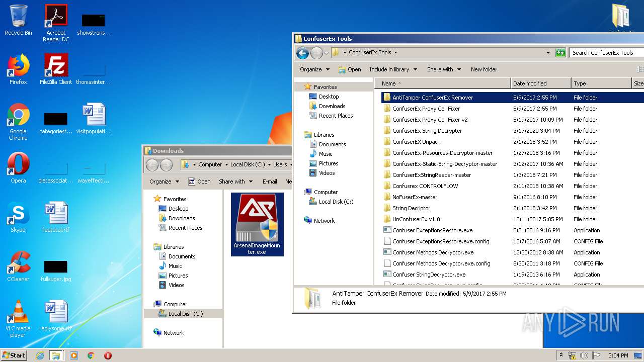Sort by Date modified column header
This screenshot has width=644, height=362.
tap(541, 83)
